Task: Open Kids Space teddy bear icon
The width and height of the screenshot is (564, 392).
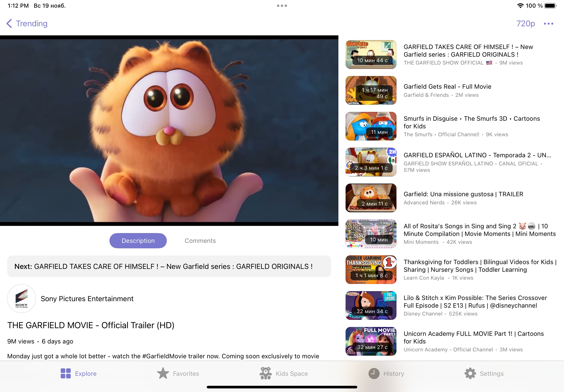Action: tap(266, 373)
